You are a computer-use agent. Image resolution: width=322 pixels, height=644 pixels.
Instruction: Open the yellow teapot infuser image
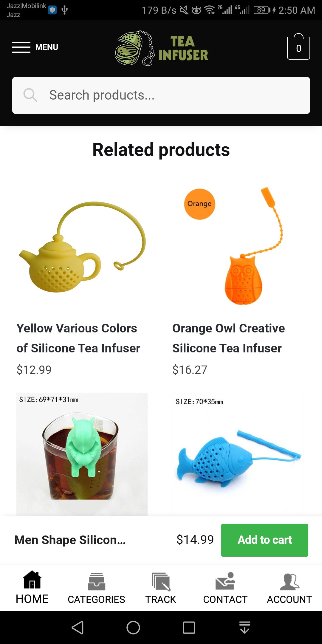(x=82, y=247)
